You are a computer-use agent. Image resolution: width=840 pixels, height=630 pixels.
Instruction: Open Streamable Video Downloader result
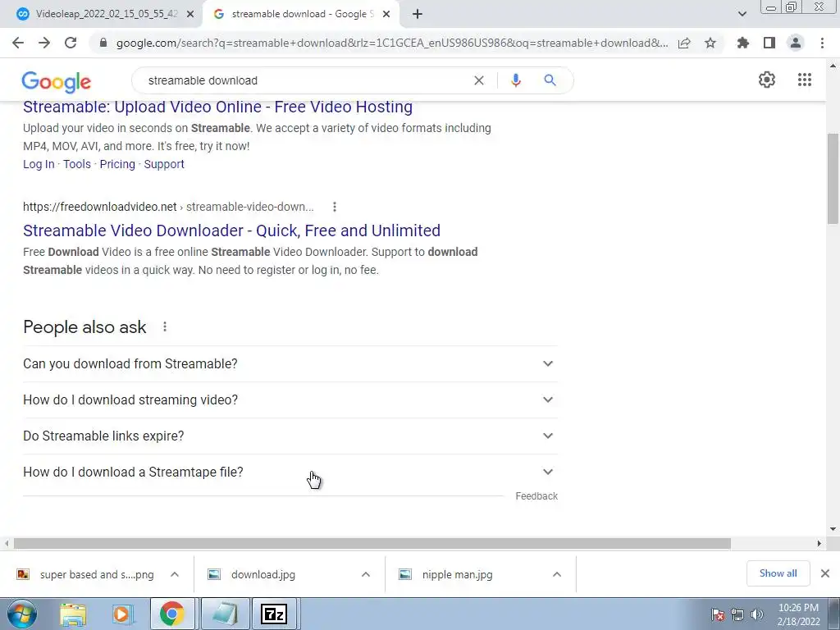click(231, 231)
